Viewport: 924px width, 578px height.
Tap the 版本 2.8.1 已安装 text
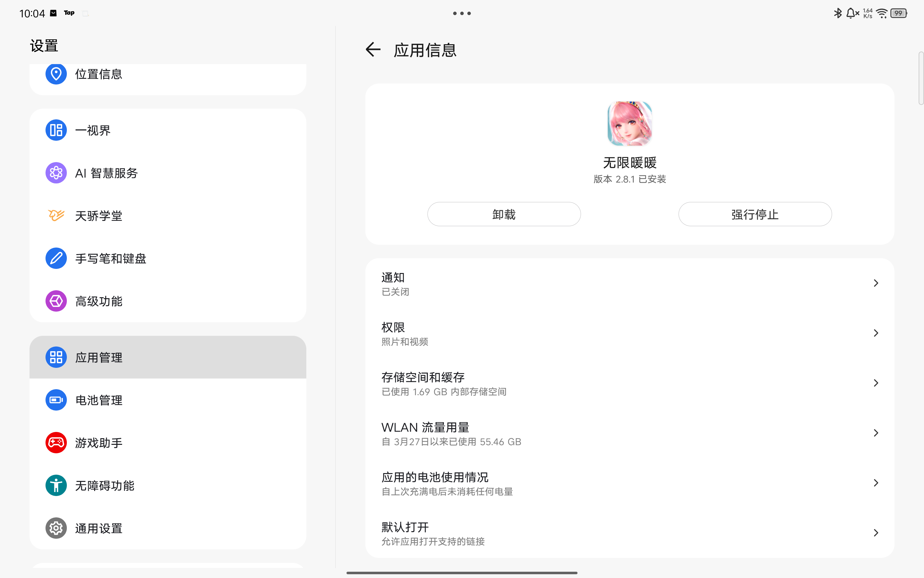[630, 179]
